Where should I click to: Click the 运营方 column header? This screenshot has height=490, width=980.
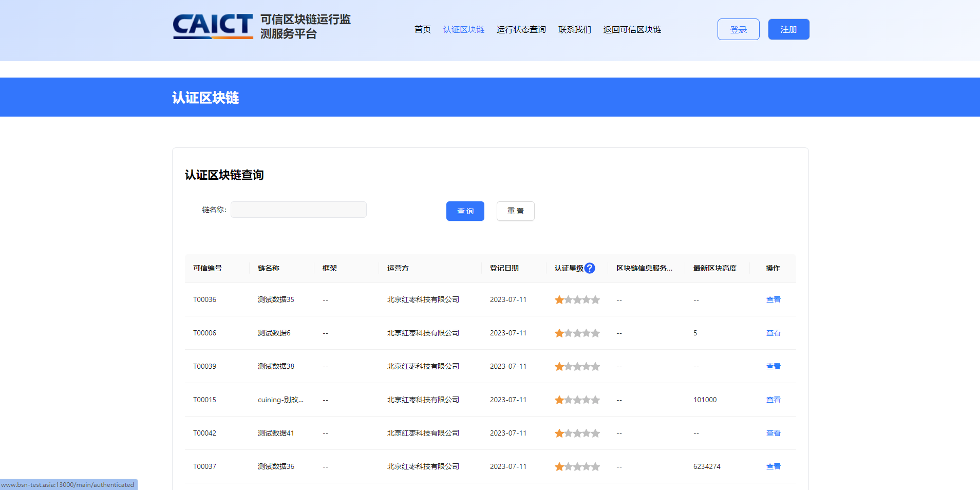(x=398, y=268)
